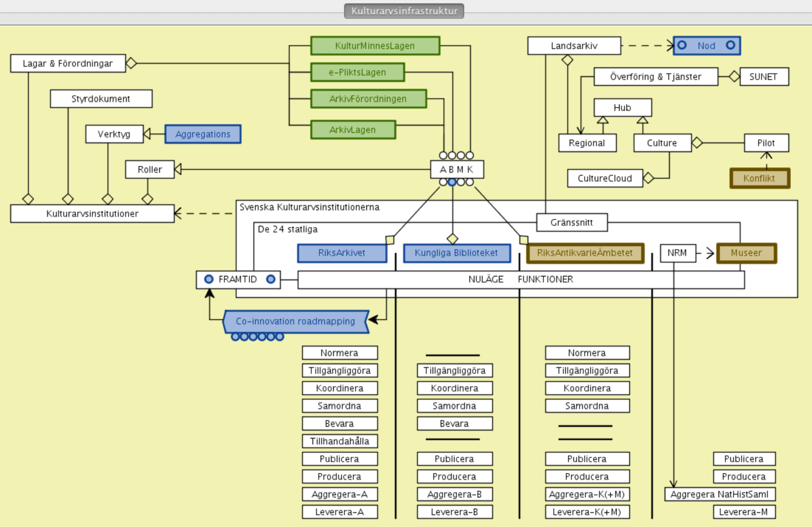Click the Tillhandahålla function box
This screenshot has width=812, height=527.
coord(339,441)
